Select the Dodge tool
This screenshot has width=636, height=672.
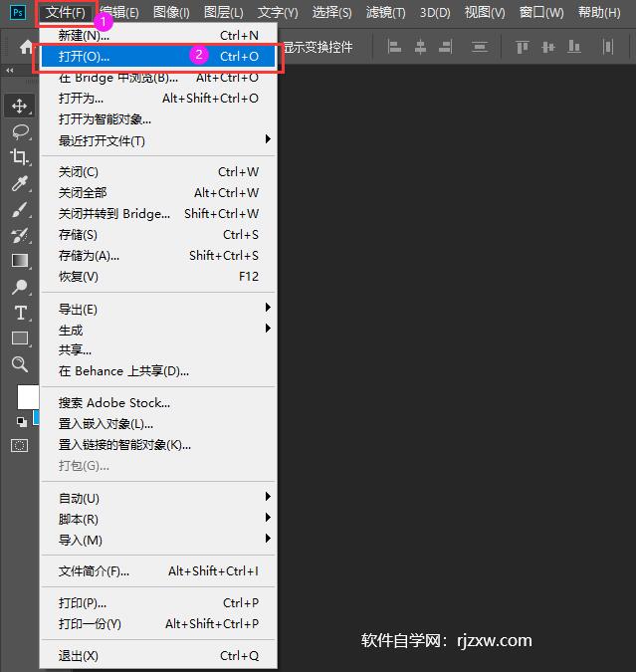tap(19, 287)
